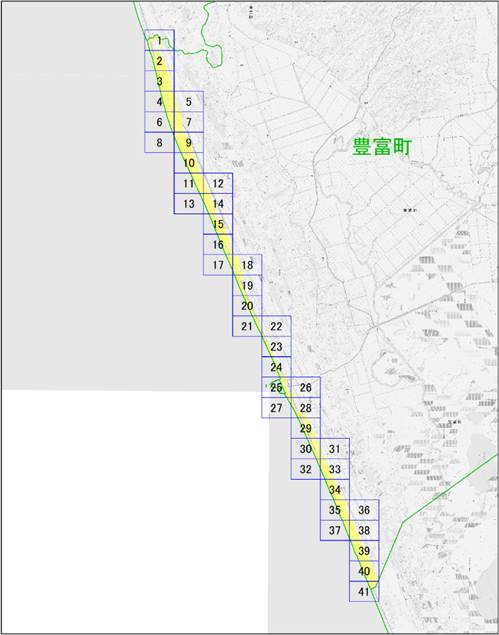Select map grid cell 13
The width and height of the screenshot is (499, 635).
pos(189,204)
